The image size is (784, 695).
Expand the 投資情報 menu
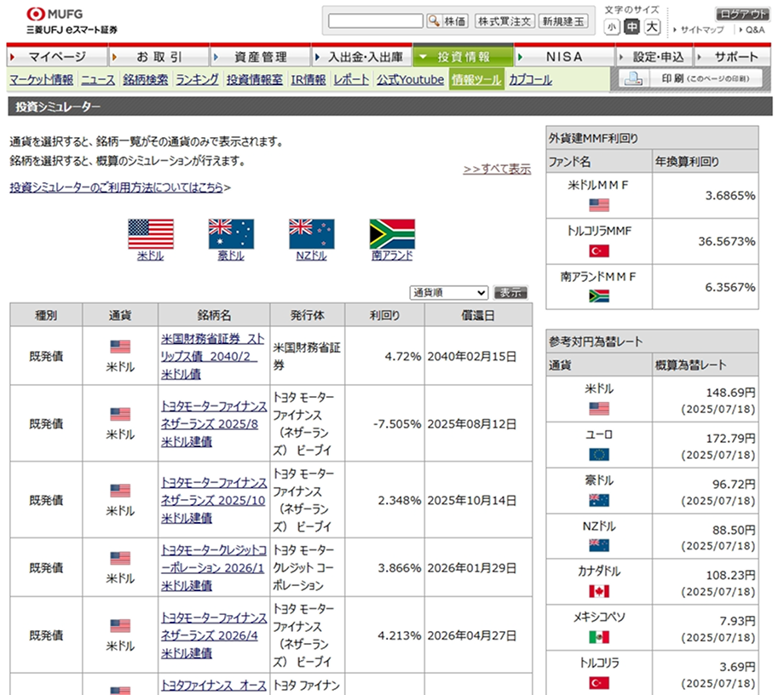pos(464,57)
